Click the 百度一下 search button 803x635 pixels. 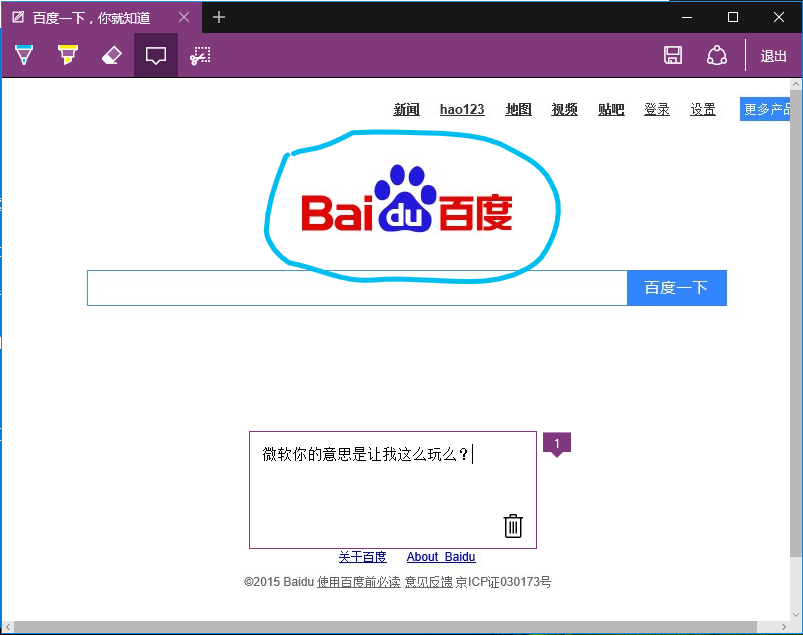[676, 288]
